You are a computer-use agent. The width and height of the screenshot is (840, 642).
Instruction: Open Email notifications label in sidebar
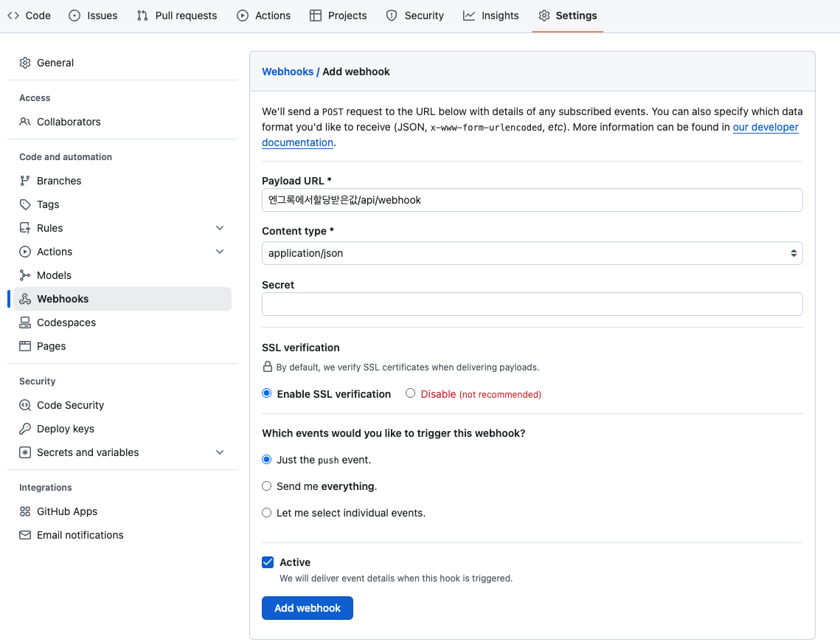coord(80,535)
